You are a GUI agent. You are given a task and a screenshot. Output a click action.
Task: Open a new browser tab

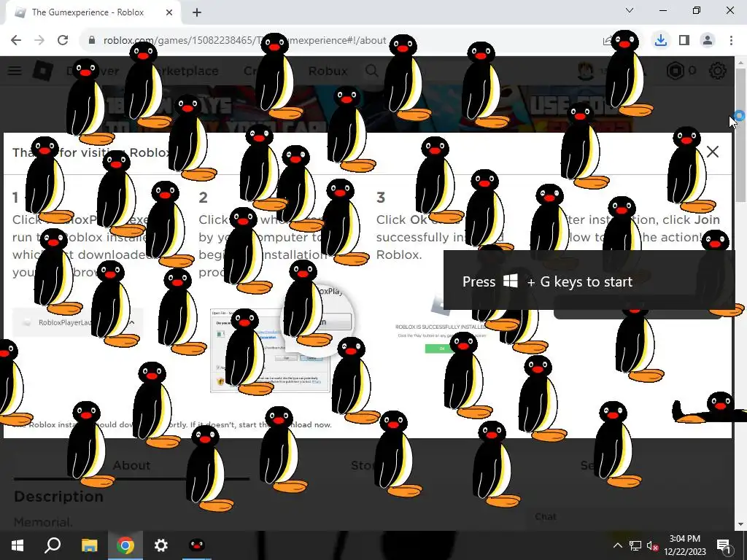tap(197, 12)
